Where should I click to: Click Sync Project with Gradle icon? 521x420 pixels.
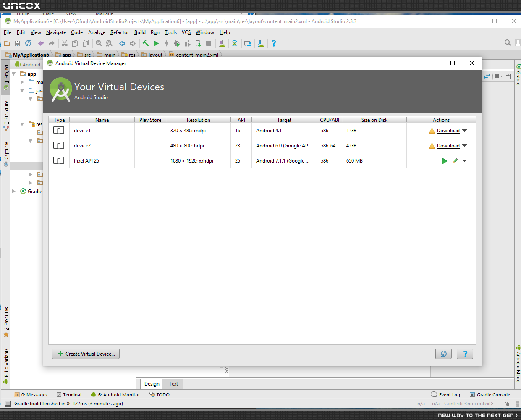pyautogui.click(x=235, y=43)
